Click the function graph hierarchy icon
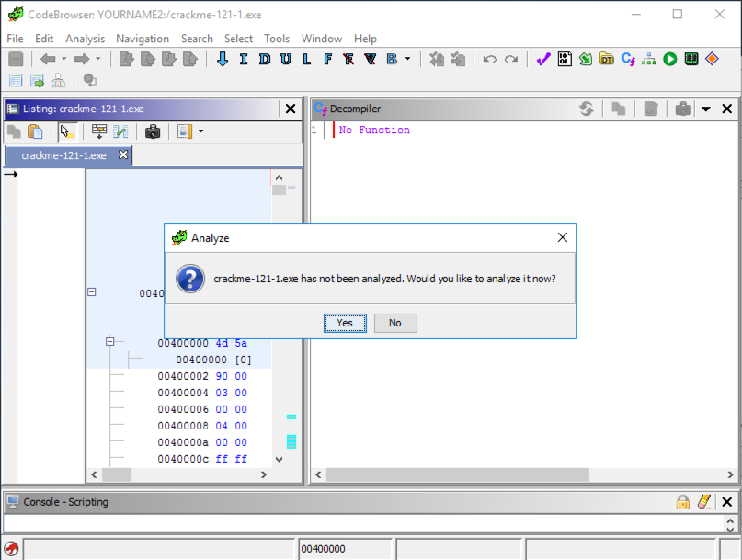The width and height of the screenshot is (742, 560). pos(649,59)
